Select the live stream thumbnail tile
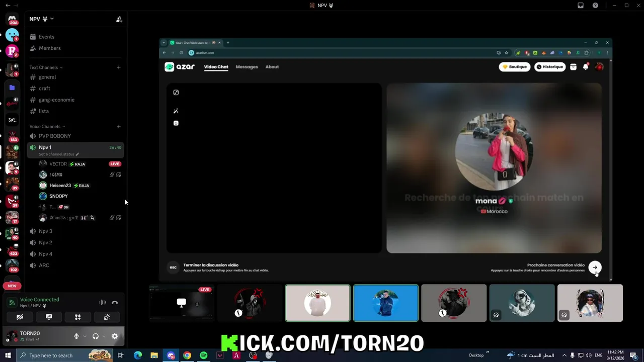The height and width of the screenshot is (362, 644). coord(182,303)
